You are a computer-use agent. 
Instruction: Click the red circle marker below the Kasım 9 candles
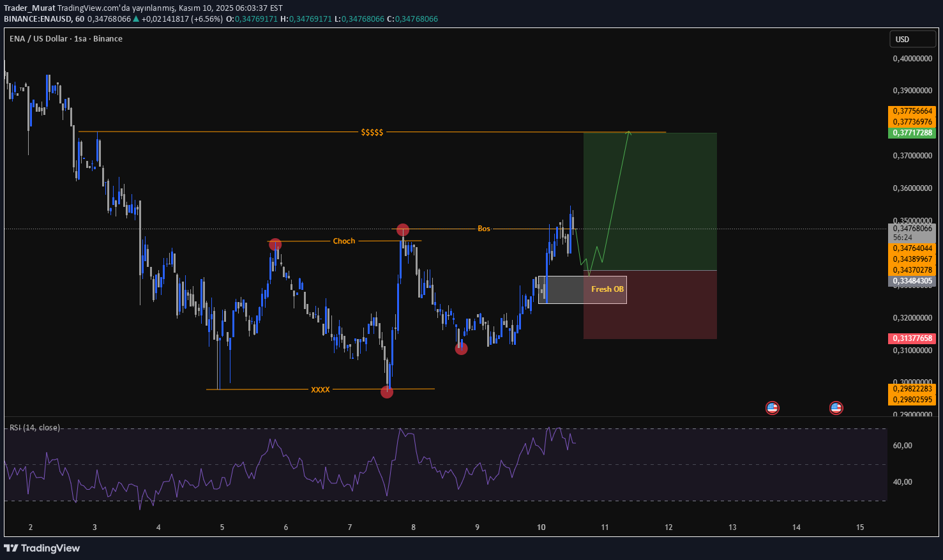(x=462, y=349)
